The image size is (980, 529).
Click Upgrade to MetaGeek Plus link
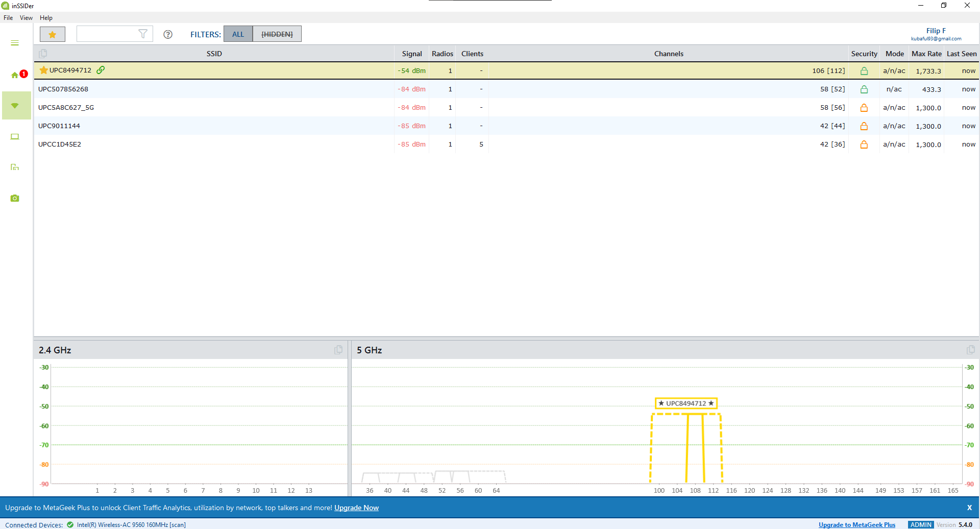[x=857, y=525]
